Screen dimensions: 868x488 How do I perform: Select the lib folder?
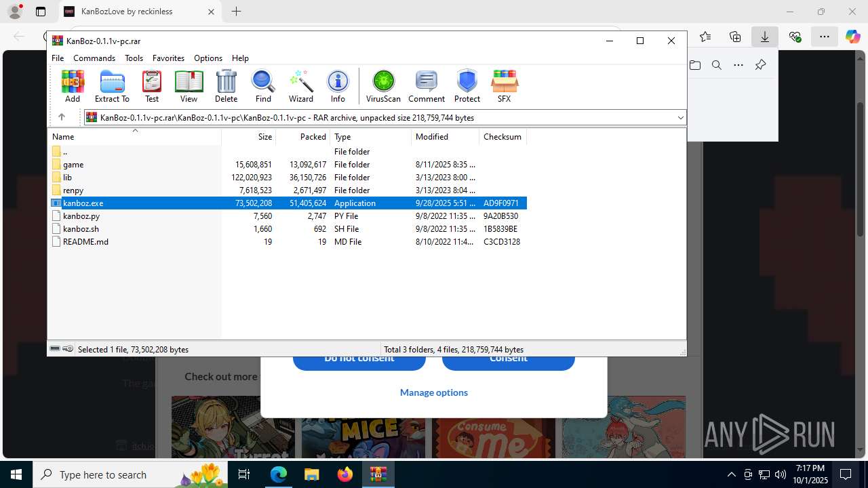pyautogui.click(x=288, y=178)
